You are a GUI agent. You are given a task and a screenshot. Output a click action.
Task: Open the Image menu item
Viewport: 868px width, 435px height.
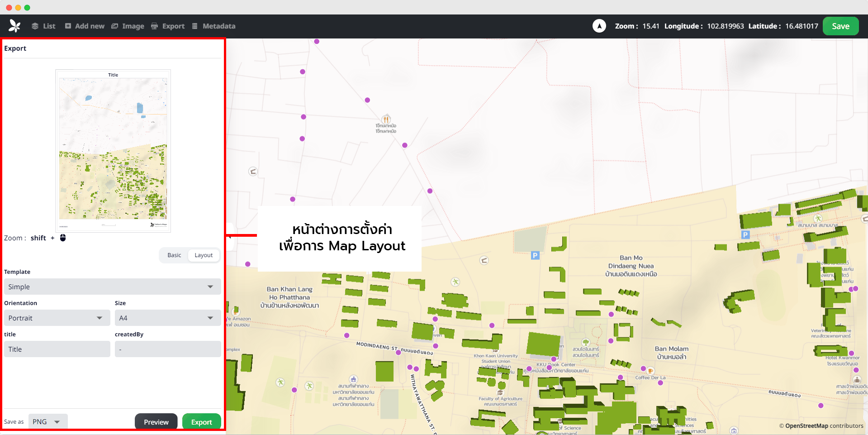click(x=128, y=26)
